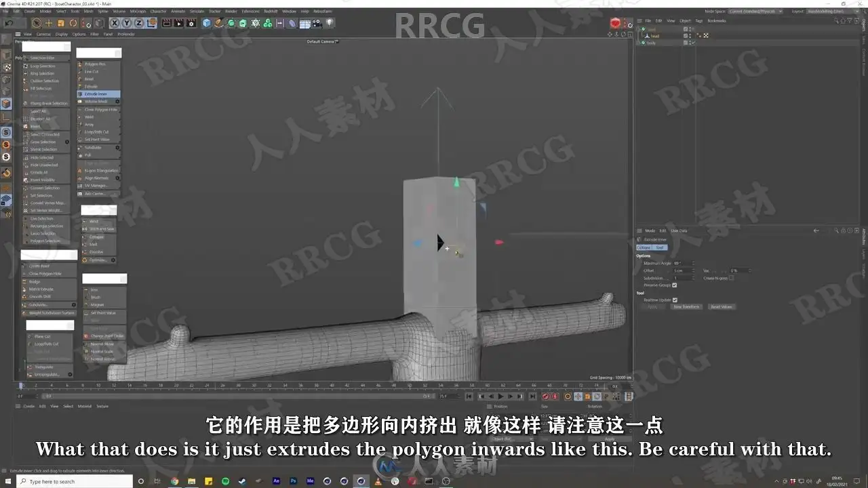Switch to Options tab in attributes
Screen dimensions: 868x488
pos(644,247)
